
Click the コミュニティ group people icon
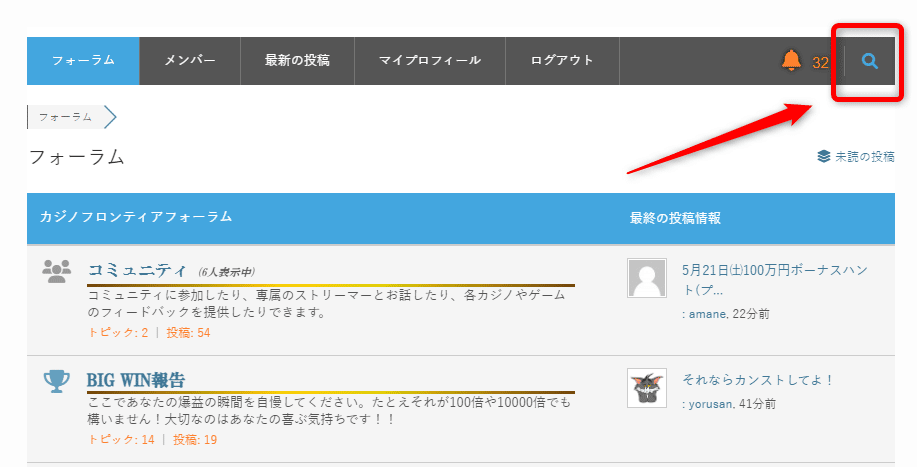(57, 271)
